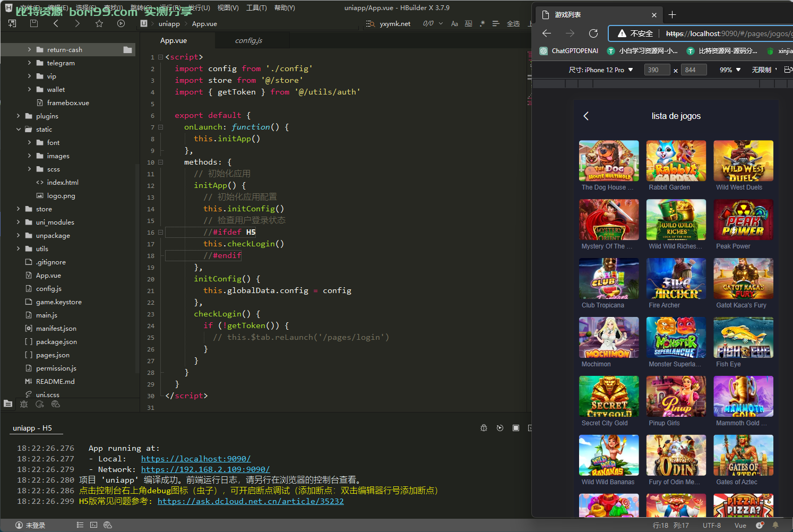
Task: Click the debug bug icon in console panel
Action: click(x=484, y=428)
